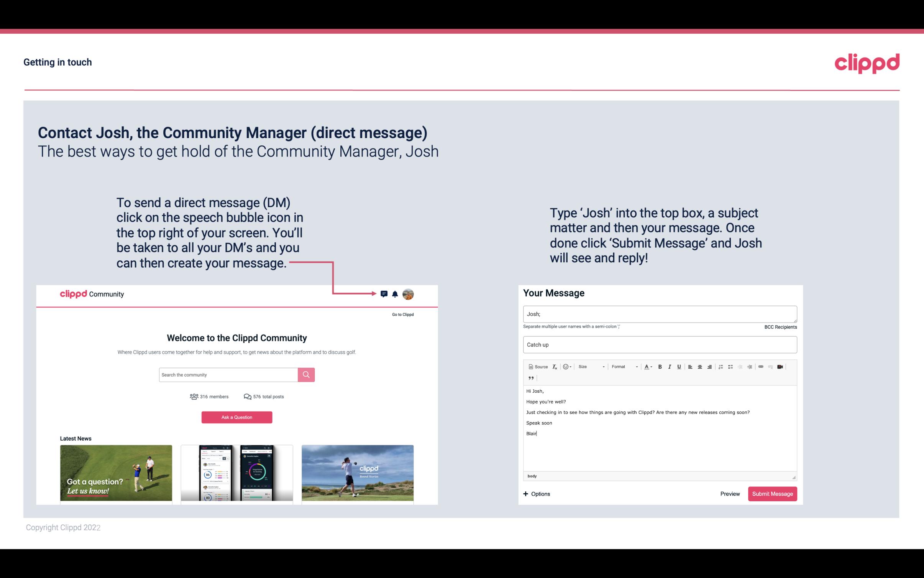
Task: Click the Ask a Question tab
Action: pyautogui.click(x=237, y=417)
